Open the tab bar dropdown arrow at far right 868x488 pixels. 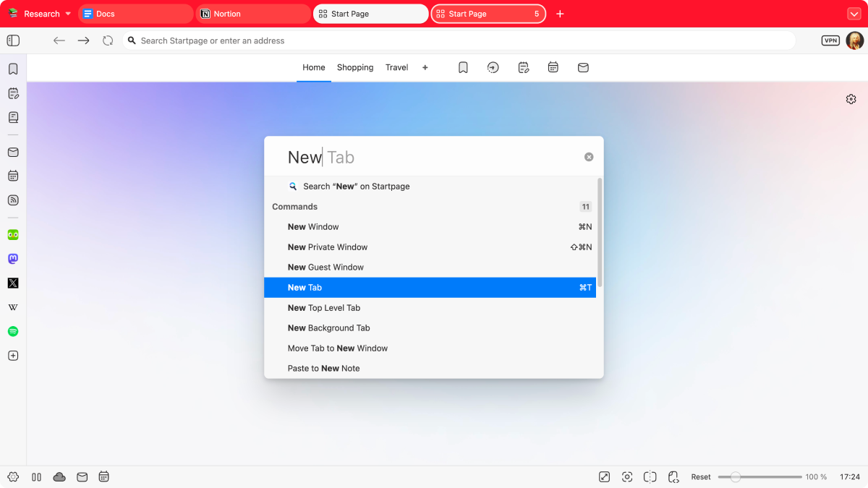tap(853, 14)
